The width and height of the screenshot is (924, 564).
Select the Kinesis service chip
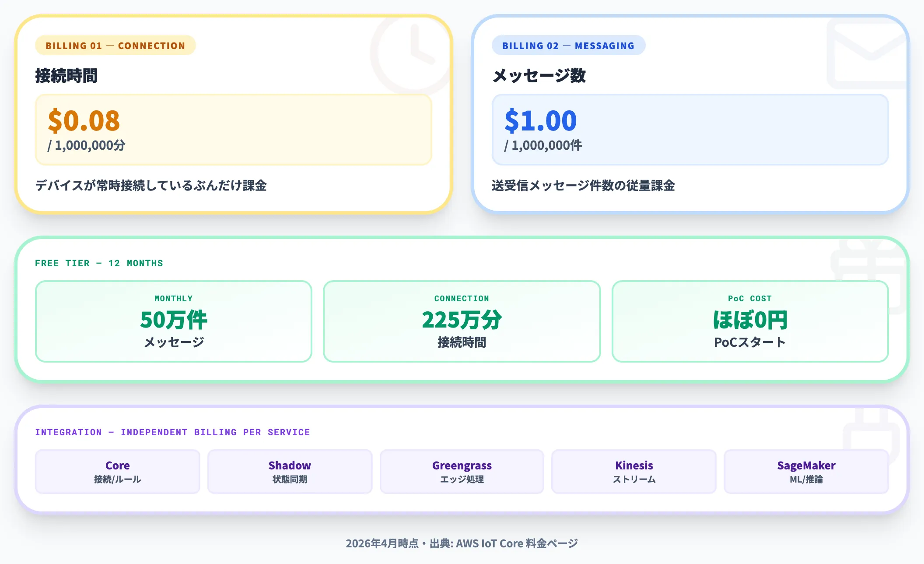tap(633, 471)
